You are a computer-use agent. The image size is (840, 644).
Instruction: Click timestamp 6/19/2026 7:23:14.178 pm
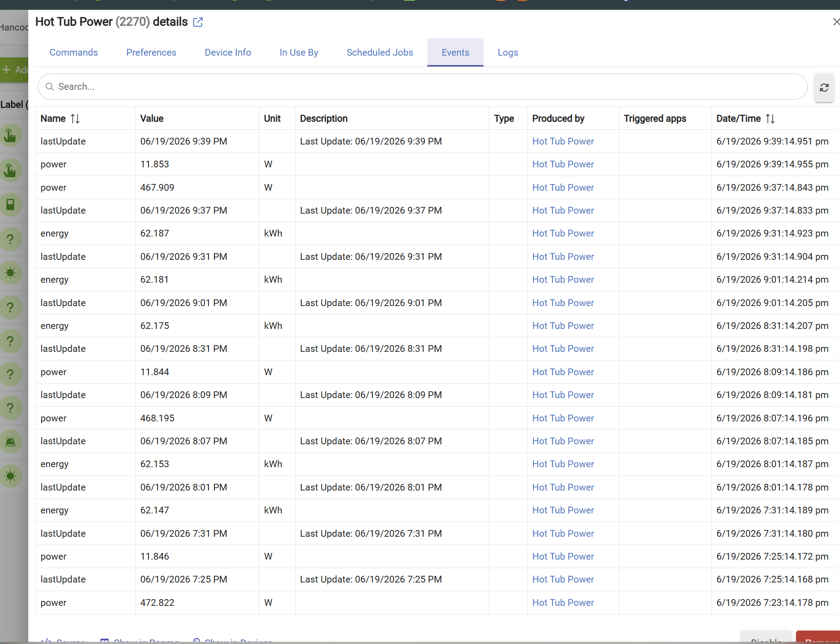pos(772,603)
